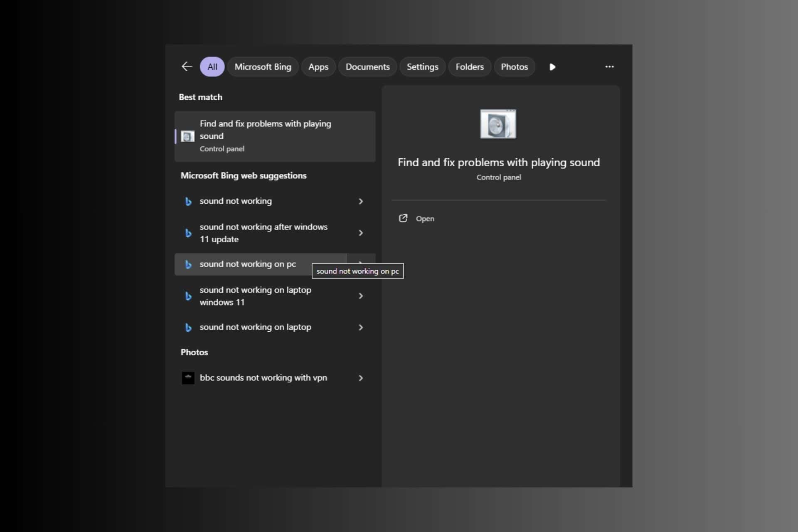Viewport: 798px width, 532px height.
Task: Open the sound troubleshooter via Open
Action: [425, 219]
